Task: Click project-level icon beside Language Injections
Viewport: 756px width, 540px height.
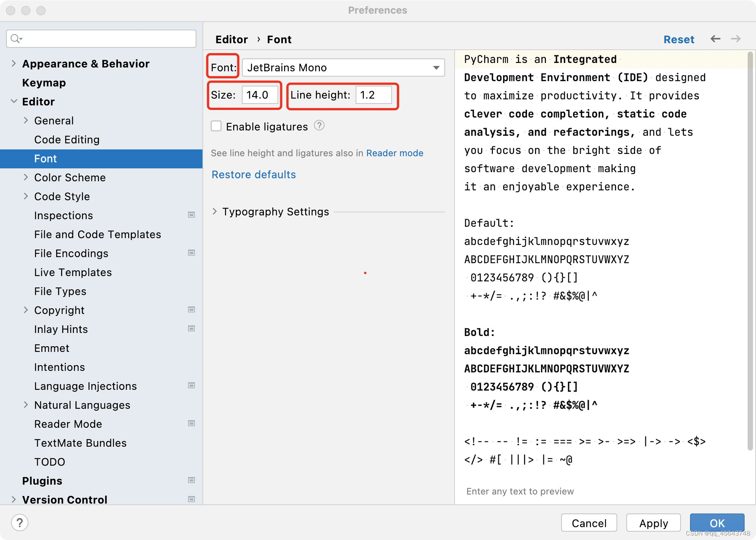Action: (191, 386)
